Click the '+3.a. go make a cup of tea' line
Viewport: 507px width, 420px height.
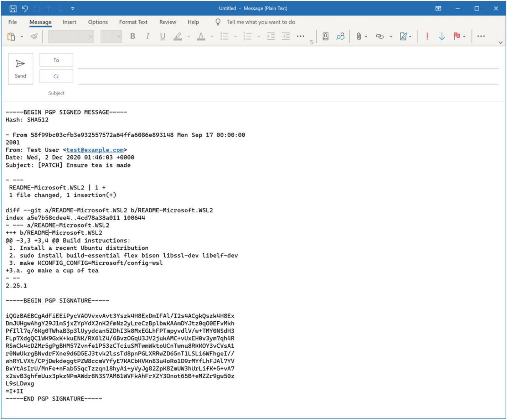pyautogui.click(x=52, y=270)
